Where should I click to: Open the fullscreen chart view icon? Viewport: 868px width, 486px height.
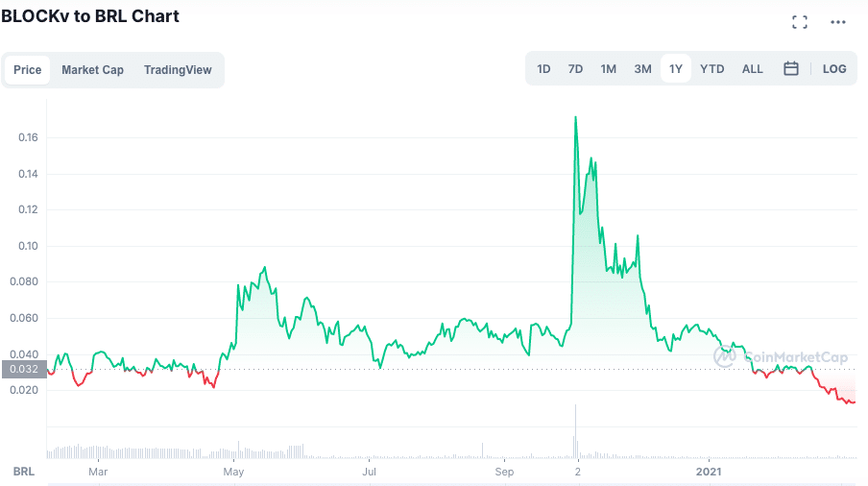[800, 22]
